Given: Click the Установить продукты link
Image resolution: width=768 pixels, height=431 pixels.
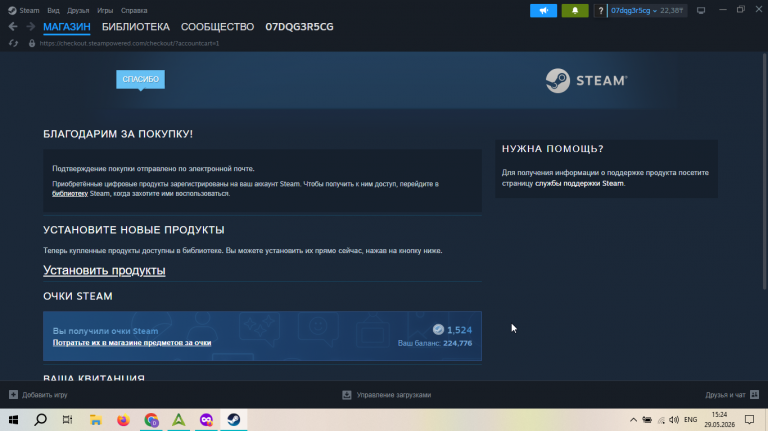Looking at the screenshot, I should [104, 270].
